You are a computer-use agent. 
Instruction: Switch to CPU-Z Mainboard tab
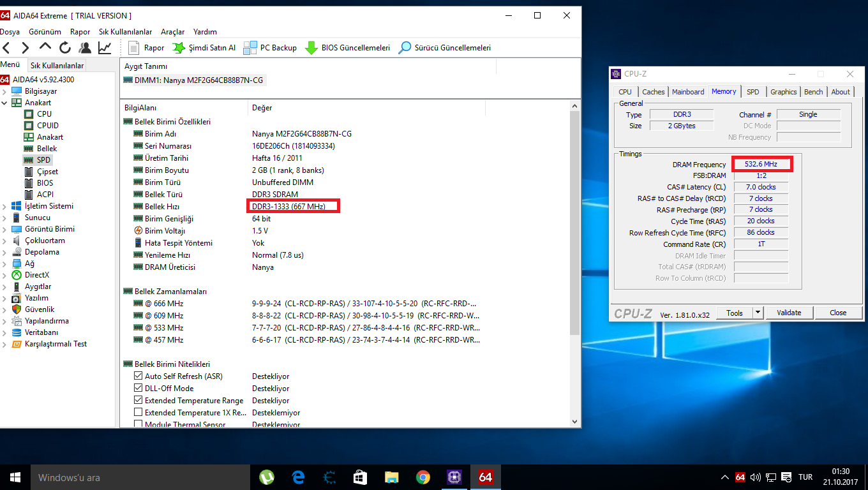tap(688, 92)
